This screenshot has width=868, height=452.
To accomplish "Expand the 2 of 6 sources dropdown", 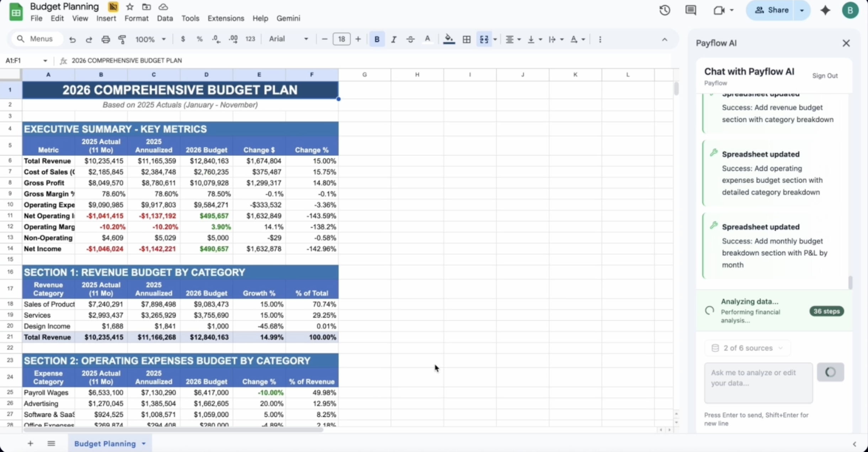I will 747,348.
